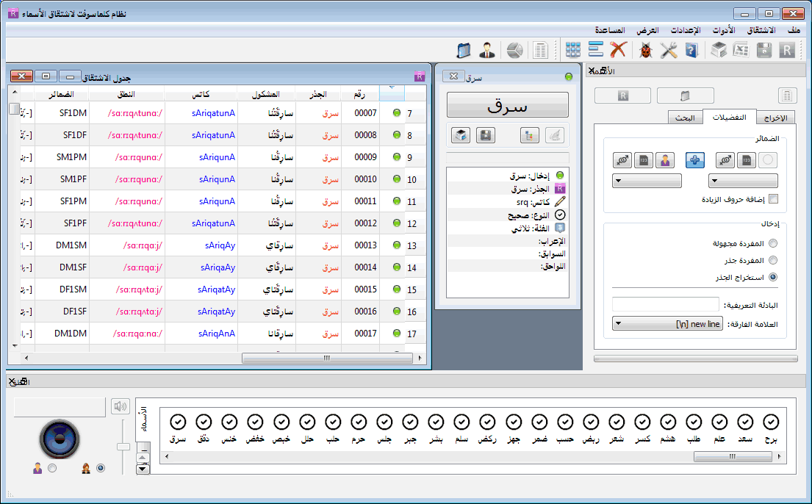Viewport: 812px width, 504px height.
Task: Click the speaker sound icon in bottom panel
Action: click(x=119, y=406)
